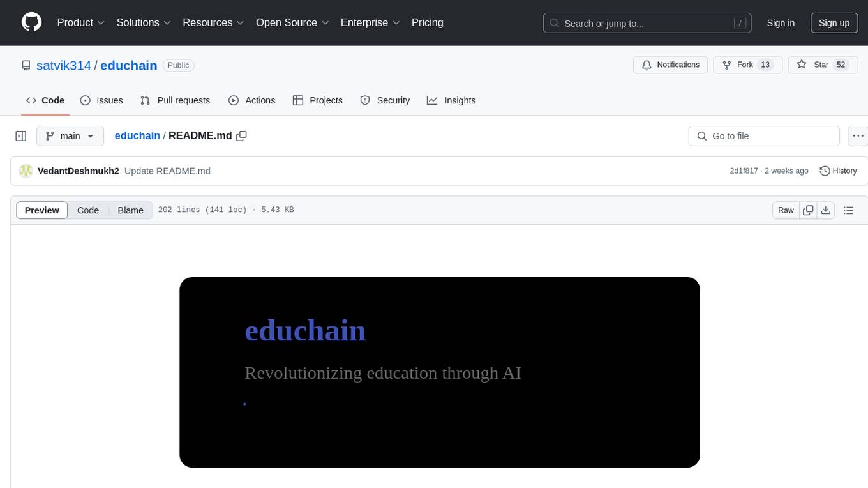868x488 pixels.
Task: Expand the Product menu
Action: pyautogui.click(x=81, y=22)
